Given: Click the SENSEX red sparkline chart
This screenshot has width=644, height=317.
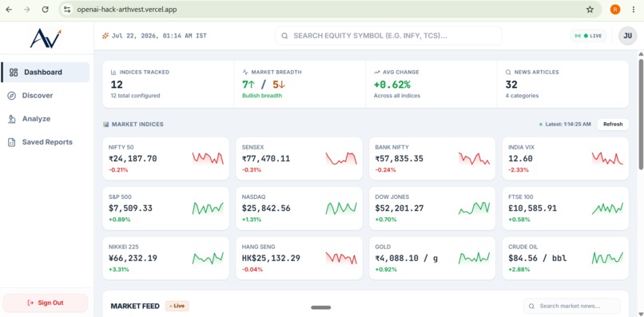Looking at the screenshot, I should (341, 158).
